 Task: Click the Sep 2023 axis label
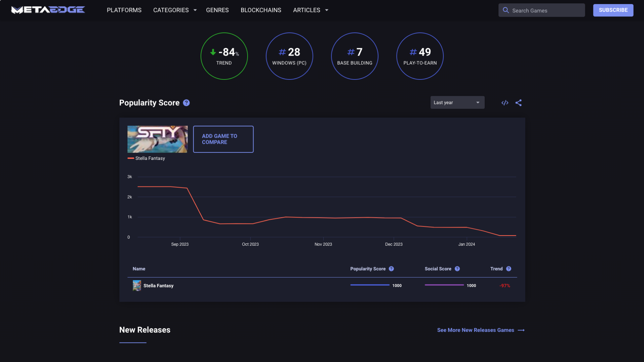pyautogui.click(x=180, y=244)
